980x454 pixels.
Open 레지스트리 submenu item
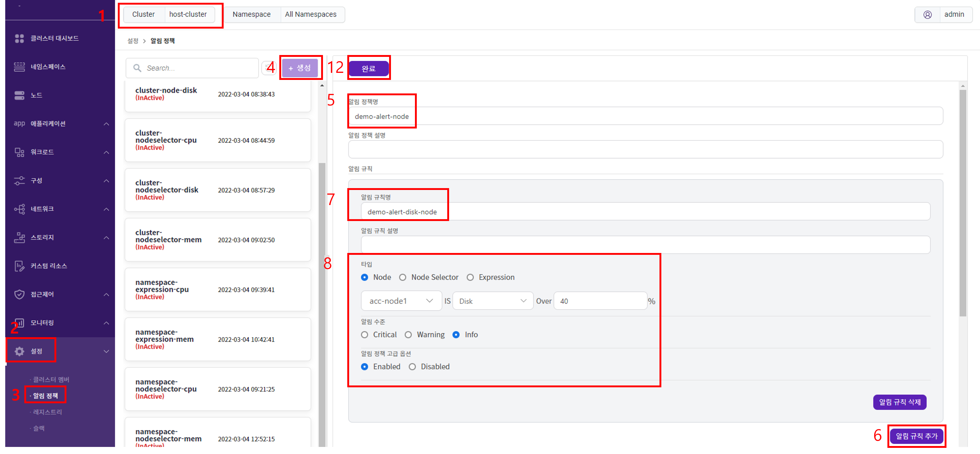tap(47, 412)
